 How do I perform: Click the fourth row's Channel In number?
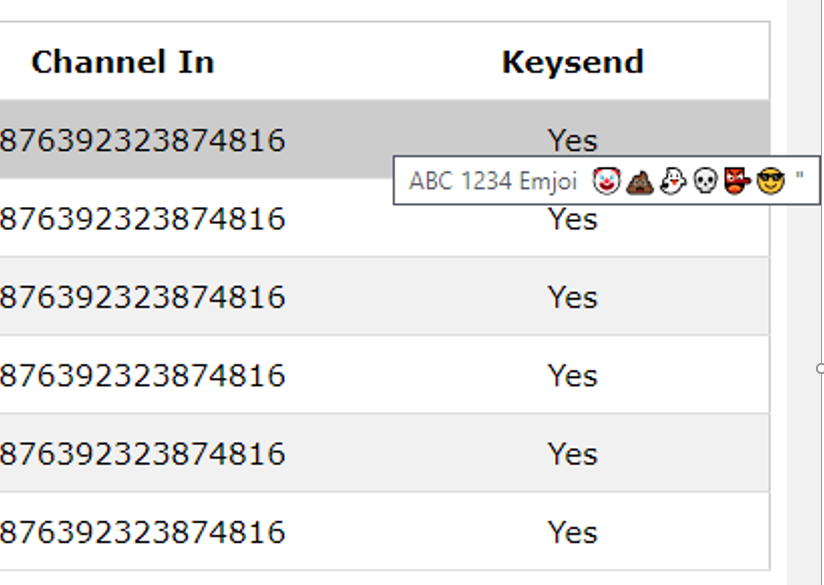[142, 376]
